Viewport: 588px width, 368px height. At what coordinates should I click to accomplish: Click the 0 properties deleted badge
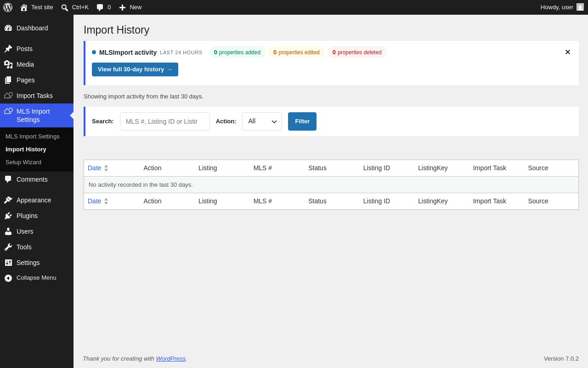[357, 52]
